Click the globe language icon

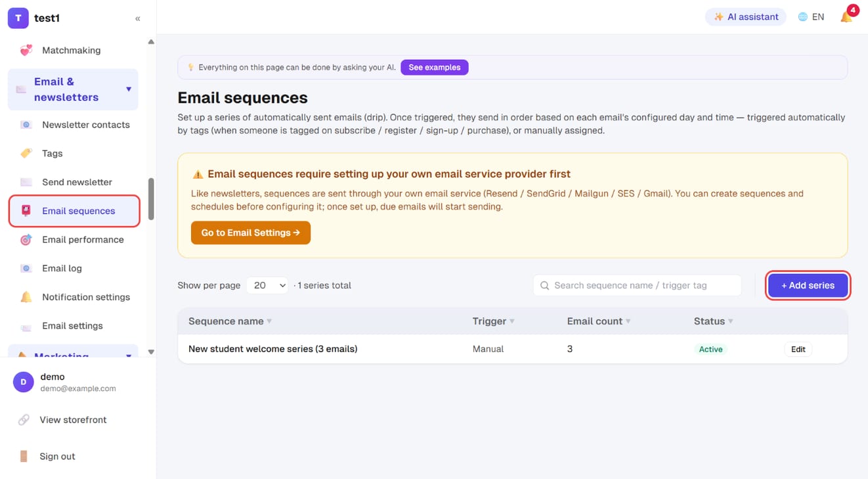point(802,17)
